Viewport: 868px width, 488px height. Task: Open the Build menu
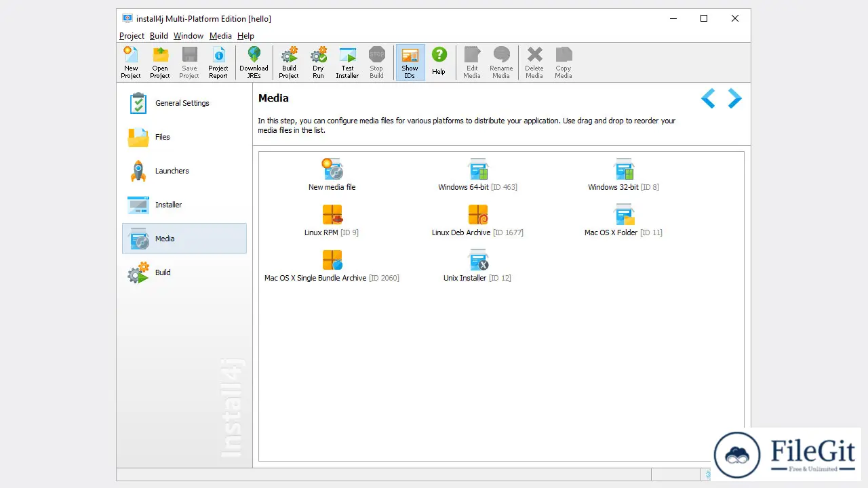tap(159, 36)
